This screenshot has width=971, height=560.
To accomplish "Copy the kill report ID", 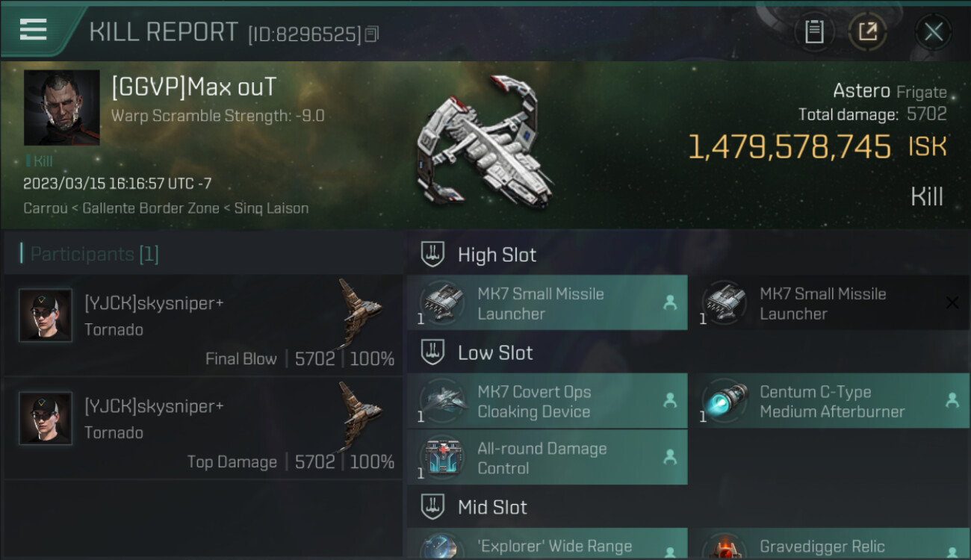I will click(372, 34).
